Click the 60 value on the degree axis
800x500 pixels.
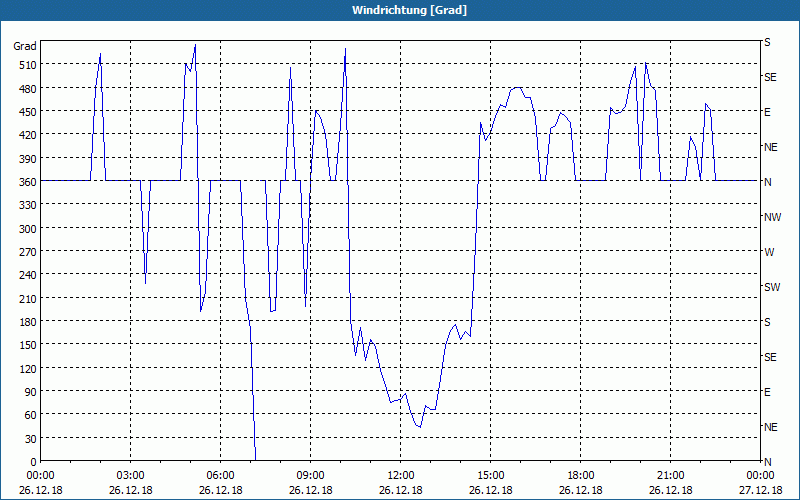pos(31,415)
